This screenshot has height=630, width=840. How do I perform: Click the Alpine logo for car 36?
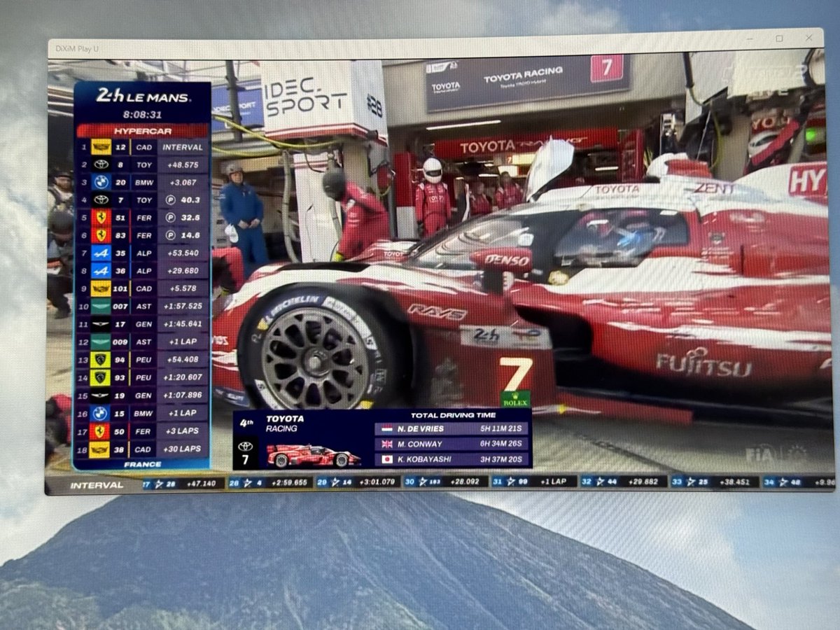[101, 270]
